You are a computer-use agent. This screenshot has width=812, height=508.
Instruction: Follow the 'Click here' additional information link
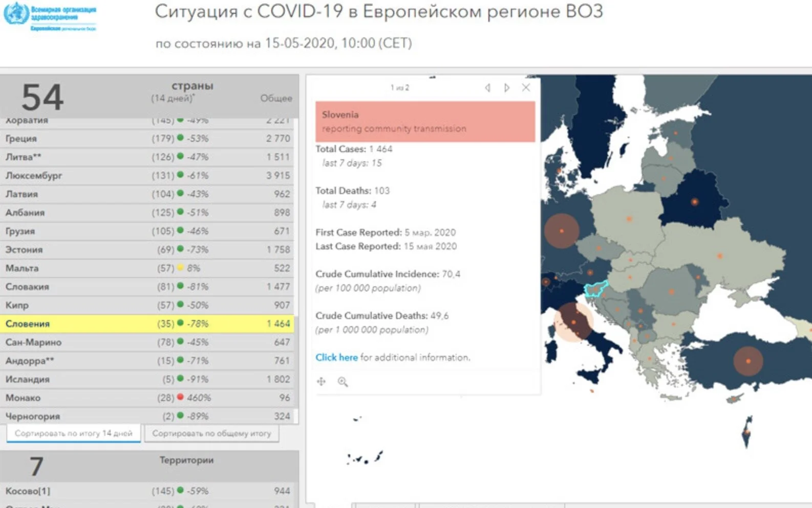tap(336, 357)
